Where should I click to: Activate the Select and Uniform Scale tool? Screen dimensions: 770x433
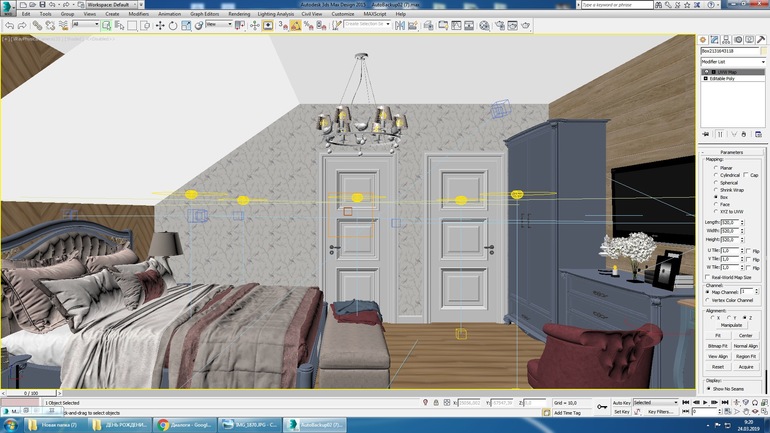pyautogui.click(x=186, y=25)
